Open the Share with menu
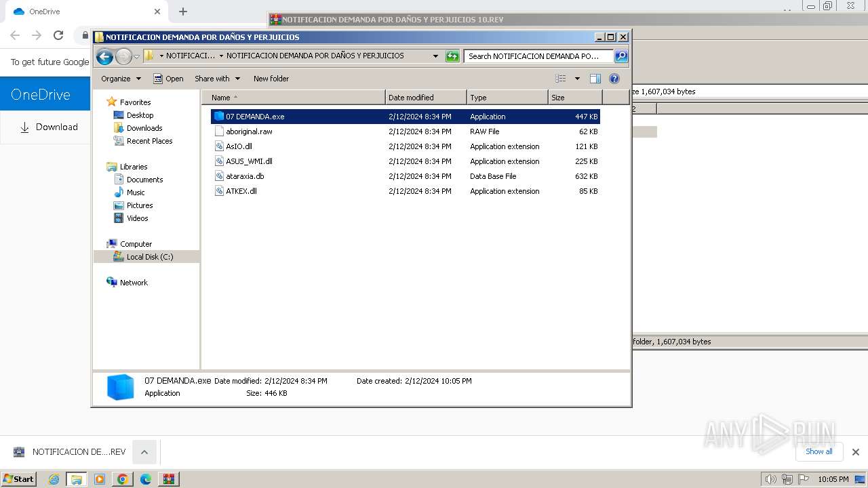This screenshot has height=488, width=868. coord(217,79)
